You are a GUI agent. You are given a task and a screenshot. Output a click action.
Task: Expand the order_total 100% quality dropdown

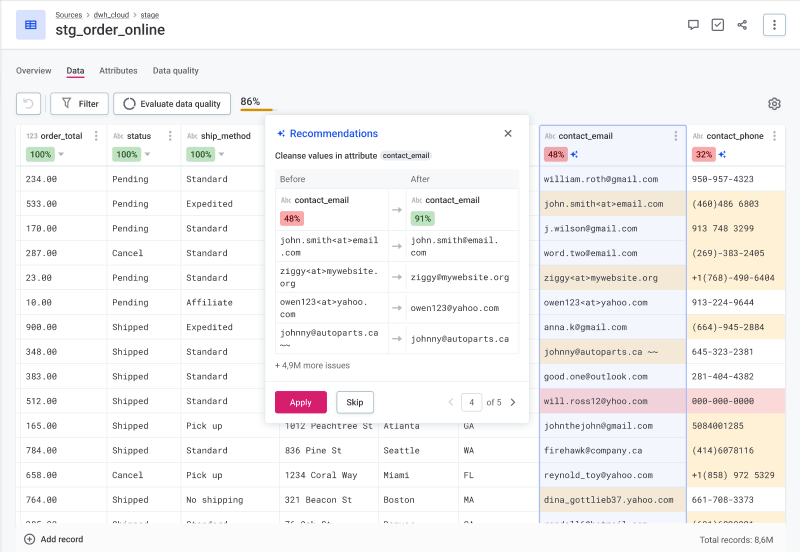pos(61,155)
